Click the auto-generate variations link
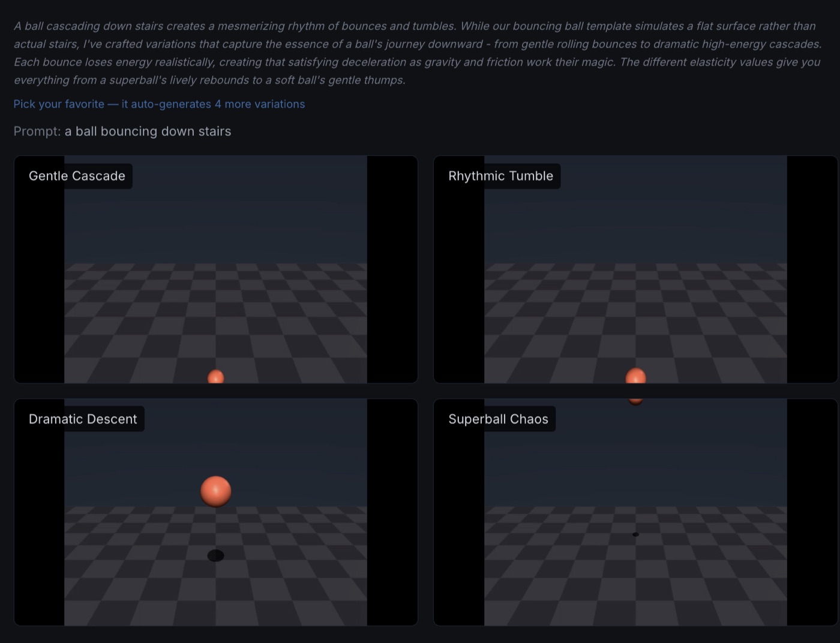Image resolution: width=840 pixels, height=643 pixels. 159,104
